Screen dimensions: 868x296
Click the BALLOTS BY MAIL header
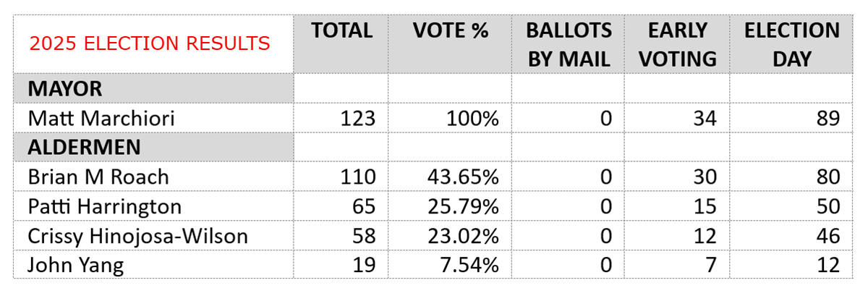click(569, 45)
